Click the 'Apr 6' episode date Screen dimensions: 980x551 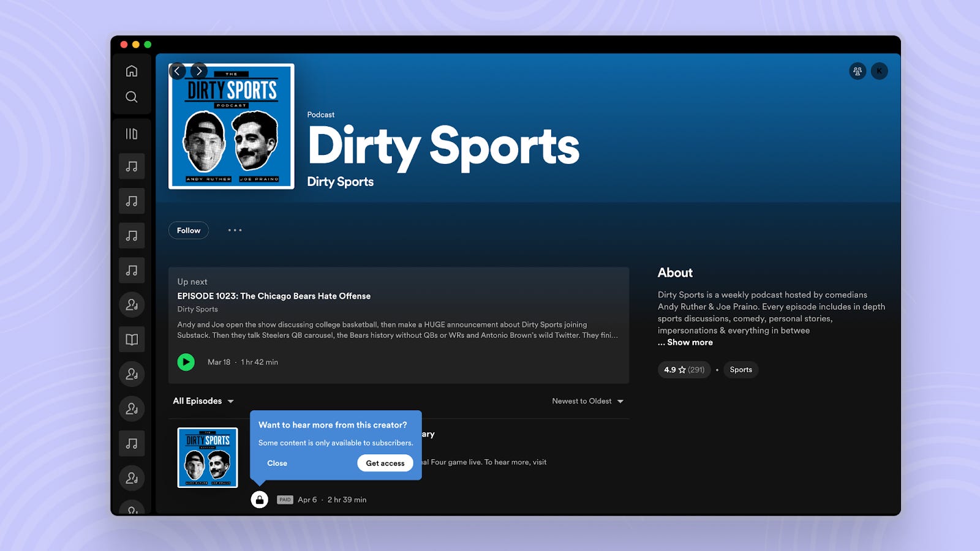click(307, 500)
